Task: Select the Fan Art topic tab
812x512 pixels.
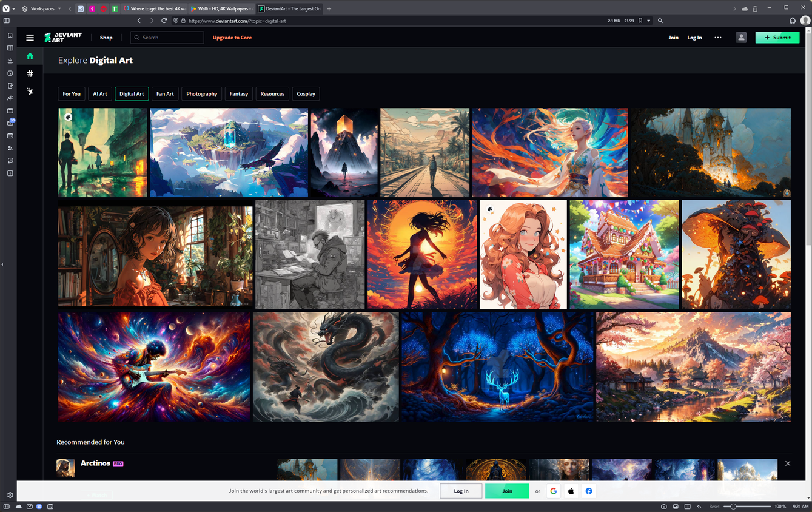Action: click(x=165, y=94)
